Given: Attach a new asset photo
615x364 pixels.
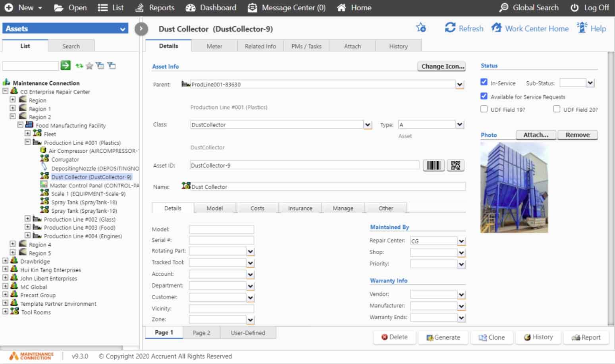Looking at the screenshot, I should click(x=535, y=135).
